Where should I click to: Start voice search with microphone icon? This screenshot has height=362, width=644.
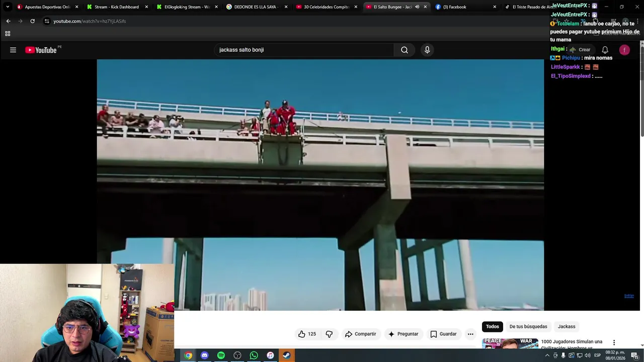(x=427, y=50)
